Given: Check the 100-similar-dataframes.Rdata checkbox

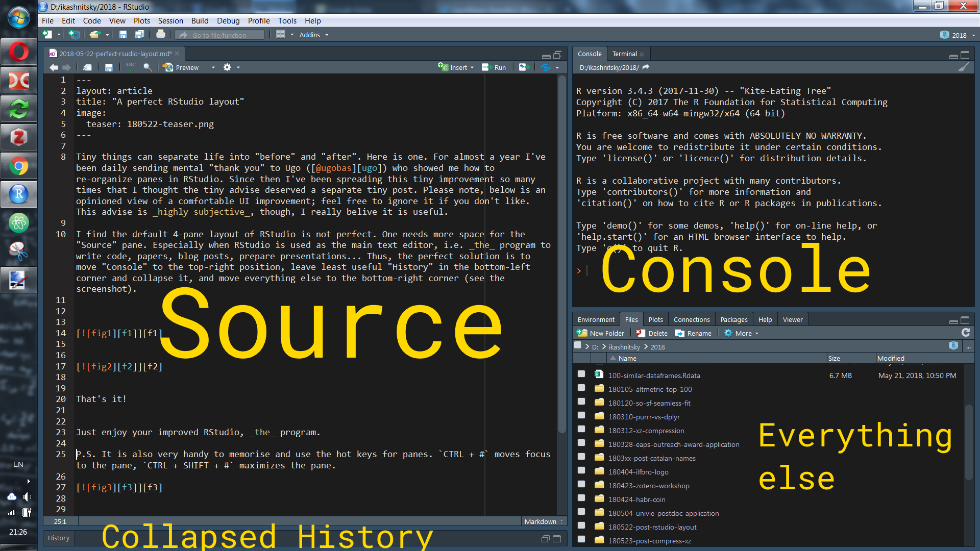Looking at the screenshot, I should pyautogui.click(x=581, y=374).
